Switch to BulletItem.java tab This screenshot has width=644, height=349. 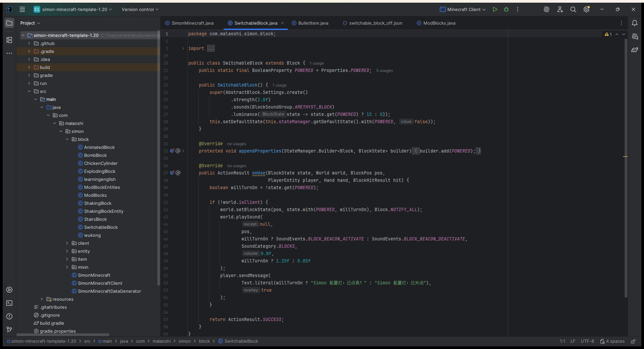[310, 23]
